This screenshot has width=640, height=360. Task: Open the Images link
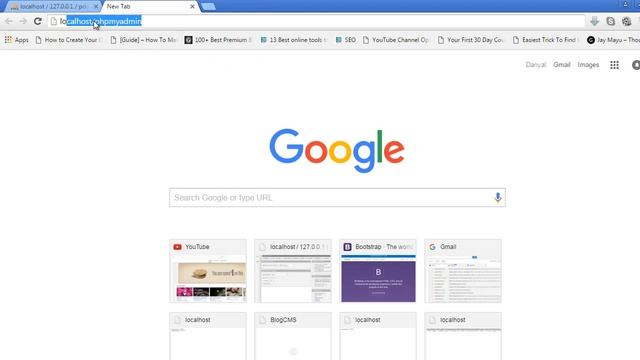[x=588, y=65]
